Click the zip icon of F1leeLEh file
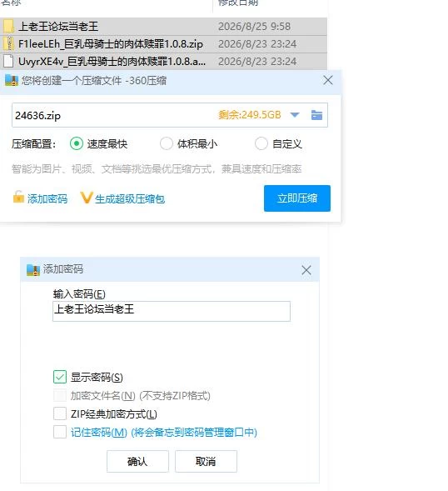 pos(9,44)
